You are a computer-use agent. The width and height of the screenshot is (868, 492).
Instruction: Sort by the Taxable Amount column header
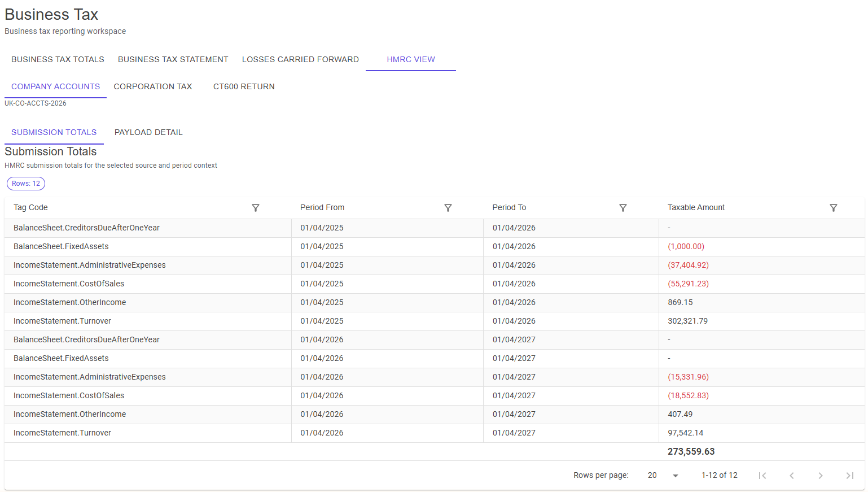click(696, 207)
